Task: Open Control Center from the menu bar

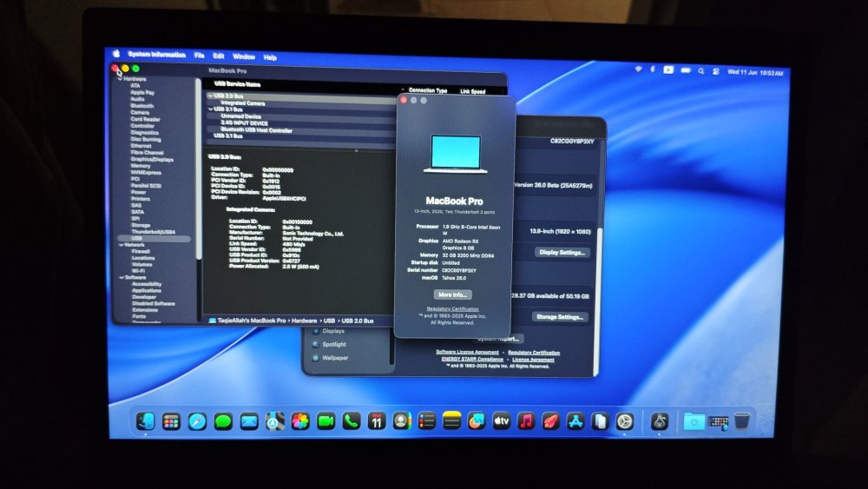Action: (x=716, y=71)
